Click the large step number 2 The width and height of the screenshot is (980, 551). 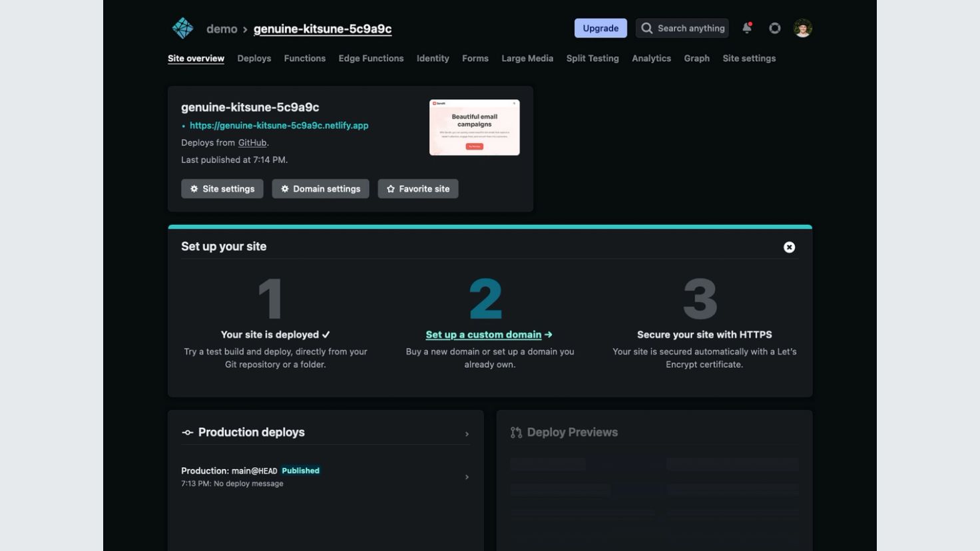[x=485, y=299]
